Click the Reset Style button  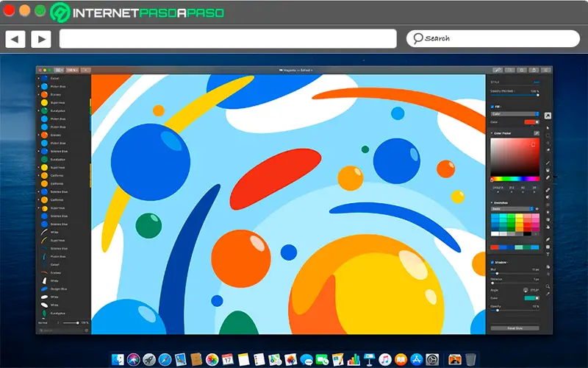[515, 328]
